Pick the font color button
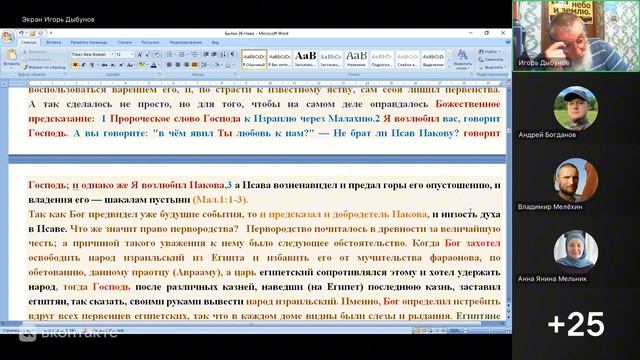The height and width of the screenshot is (360, 640). pyautogui.click(x=154, y=65)
